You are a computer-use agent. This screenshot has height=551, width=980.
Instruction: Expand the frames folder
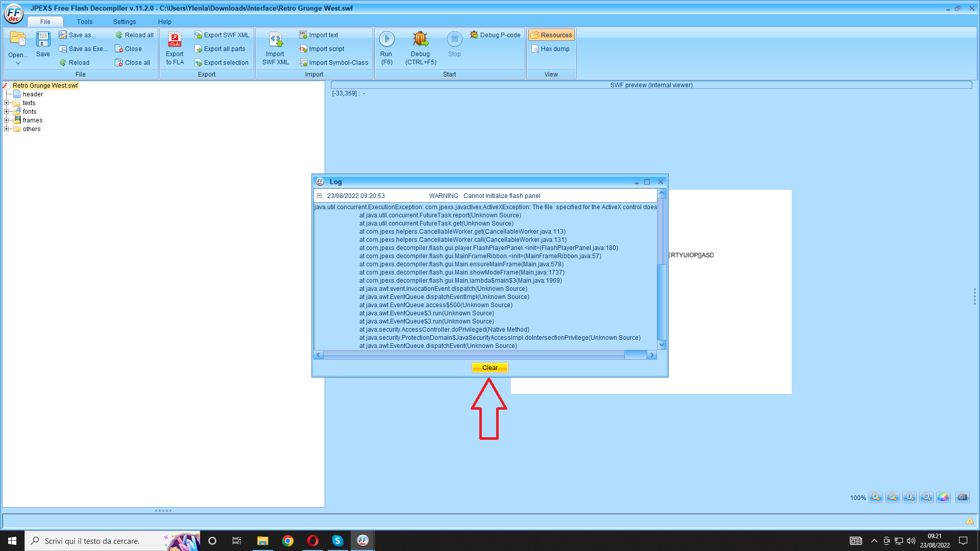click(x=7, y=120)
